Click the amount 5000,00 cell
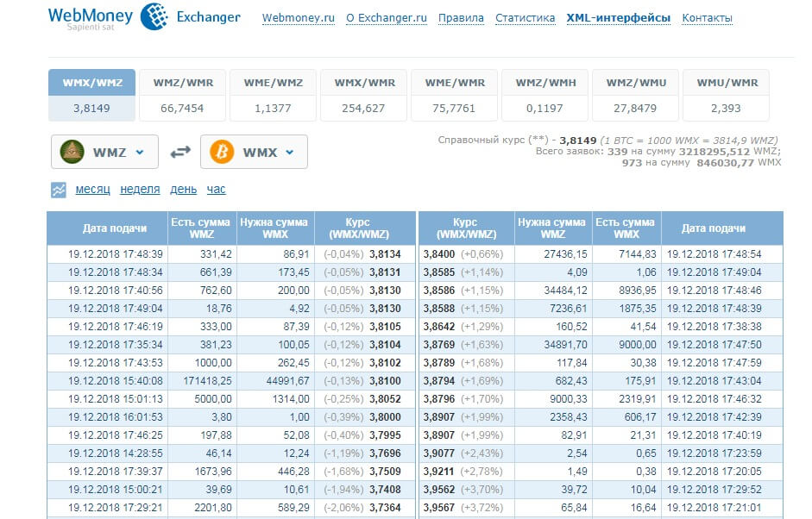Screen dimensions: 812x519 pyautogui.click(x=213, y=399)
